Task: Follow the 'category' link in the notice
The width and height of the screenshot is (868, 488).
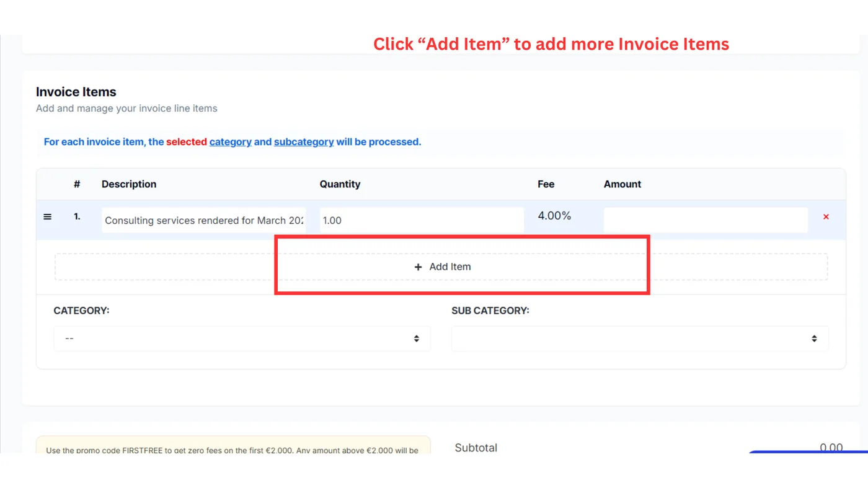Action: 231,142
